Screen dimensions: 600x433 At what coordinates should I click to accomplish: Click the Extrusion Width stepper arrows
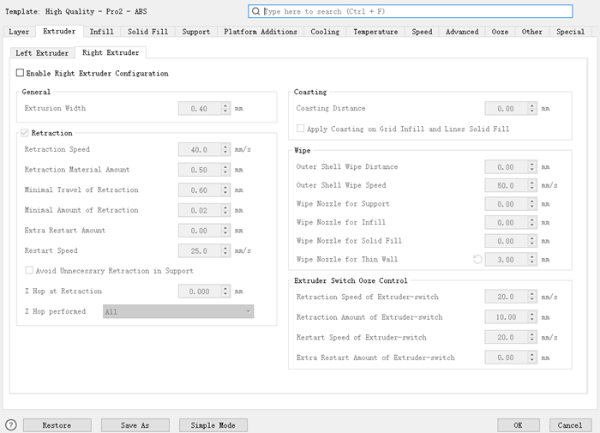tap(225, 108)
